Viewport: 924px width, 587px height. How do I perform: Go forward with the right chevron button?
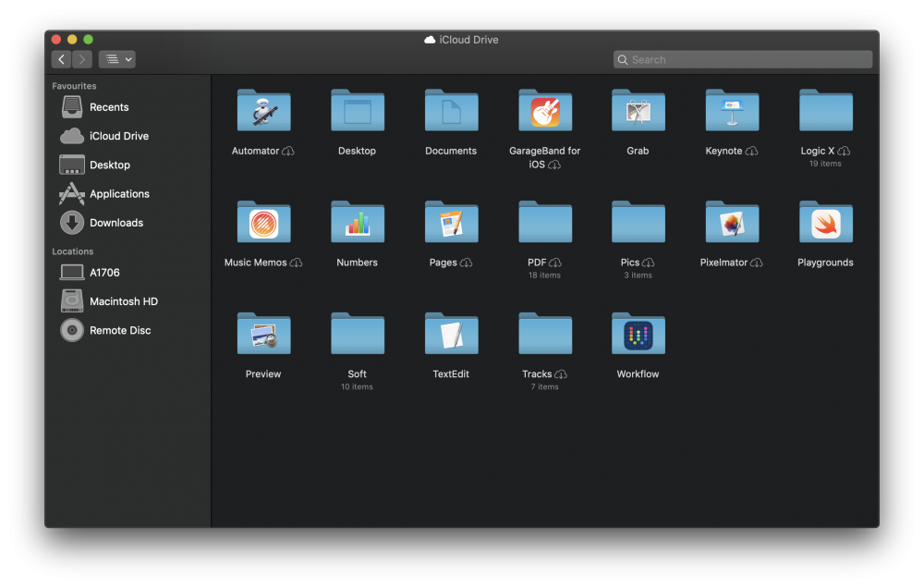click(82, 59)
